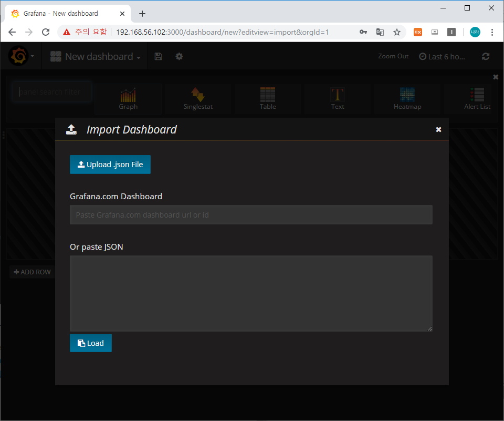Close the add panel row
504x421 pixels.
(x=495, y=77)
